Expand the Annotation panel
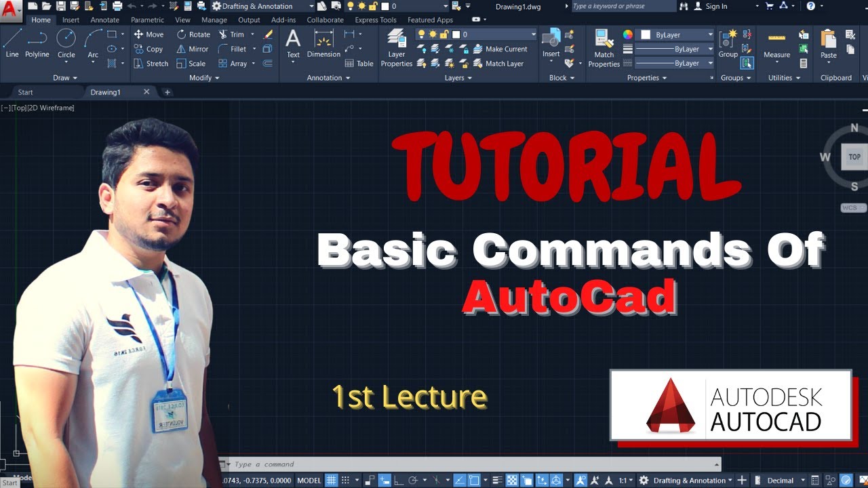868x488 pixels. tap(328, 78)
